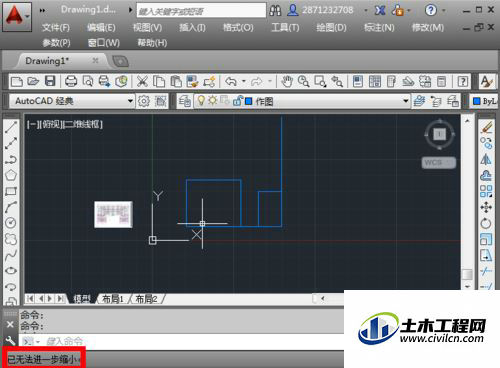
Task: Switch to the 布局1 layout tab
Action: pos(113,299)
